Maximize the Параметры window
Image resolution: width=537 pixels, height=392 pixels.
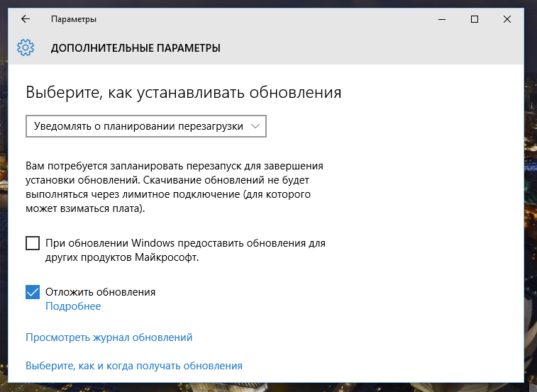(475, 19)
